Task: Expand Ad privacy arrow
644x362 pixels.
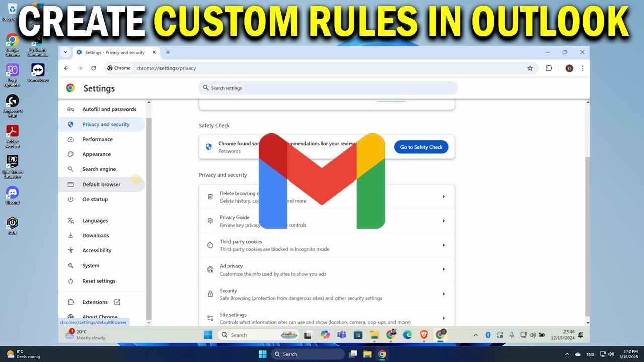Action: (444, 269)
